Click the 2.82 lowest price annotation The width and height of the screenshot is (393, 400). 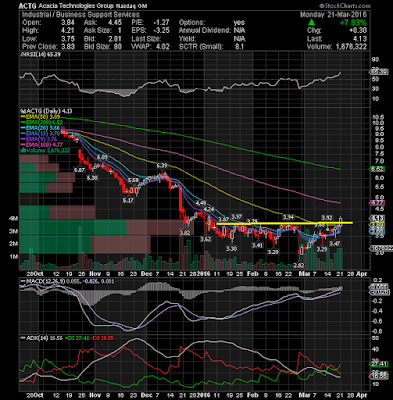(299, 265)
